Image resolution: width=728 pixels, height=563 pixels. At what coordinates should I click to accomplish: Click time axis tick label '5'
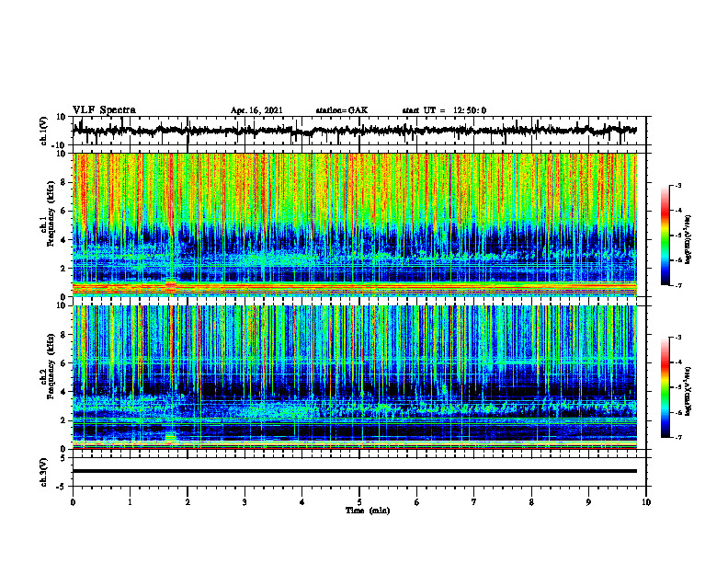(359, 502)
